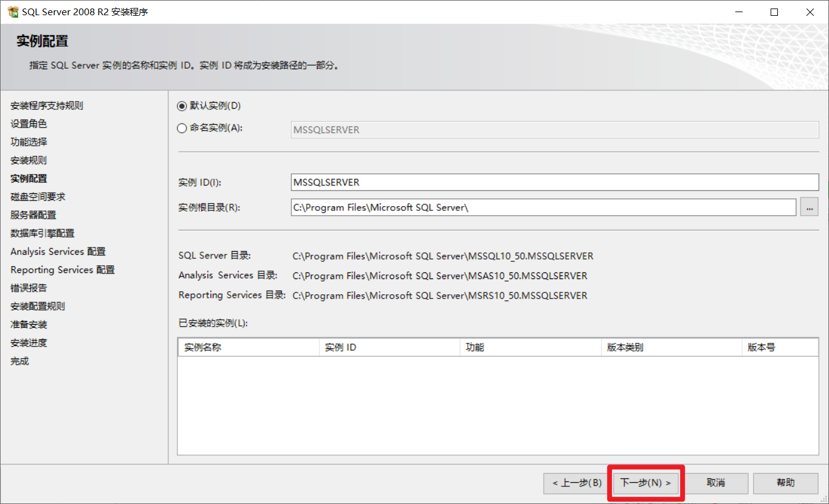Click the 功能 column header
Screen dimensions: 829x504
[x=530, y=348]
